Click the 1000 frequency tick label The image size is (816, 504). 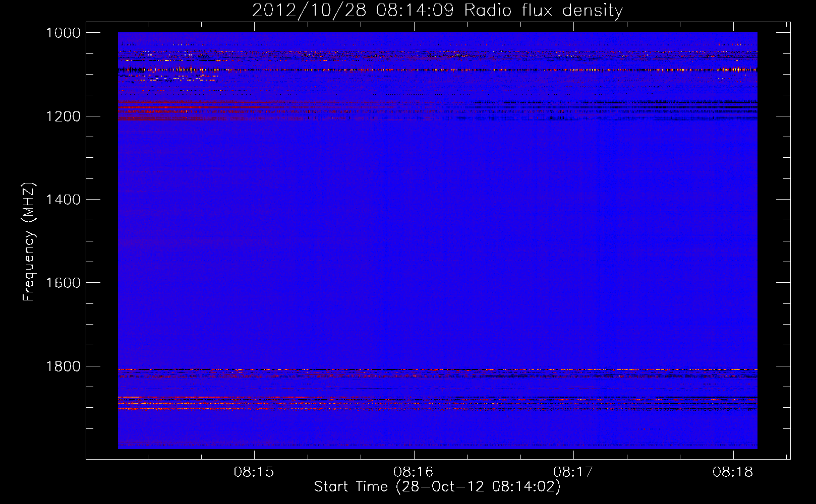(63, 33)
